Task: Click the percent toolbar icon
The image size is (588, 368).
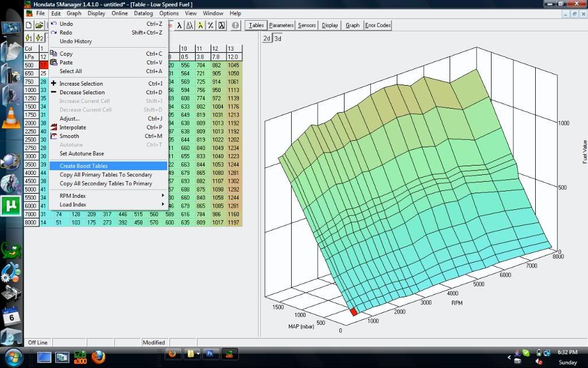Action: click(x=211, y=25)
